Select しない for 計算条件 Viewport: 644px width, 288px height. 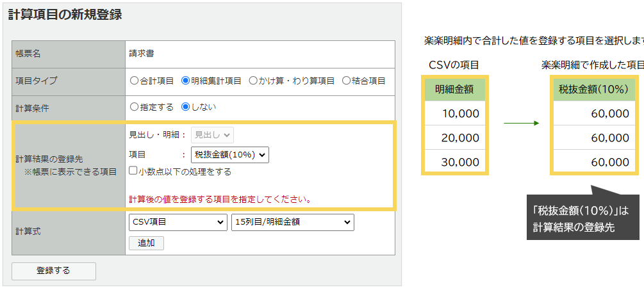coord(186,107)
